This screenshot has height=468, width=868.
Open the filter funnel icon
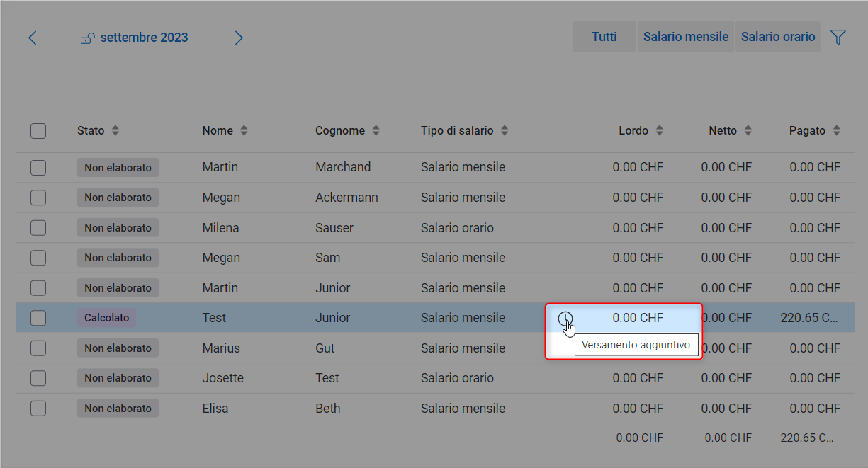click(x=838, y=38)
